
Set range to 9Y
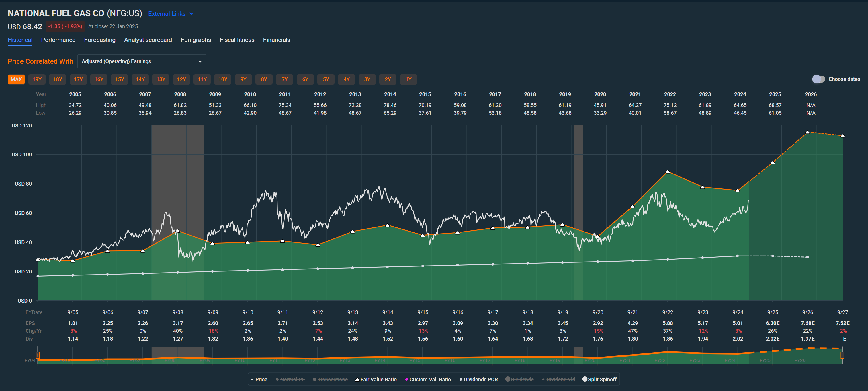pos(243,79)
